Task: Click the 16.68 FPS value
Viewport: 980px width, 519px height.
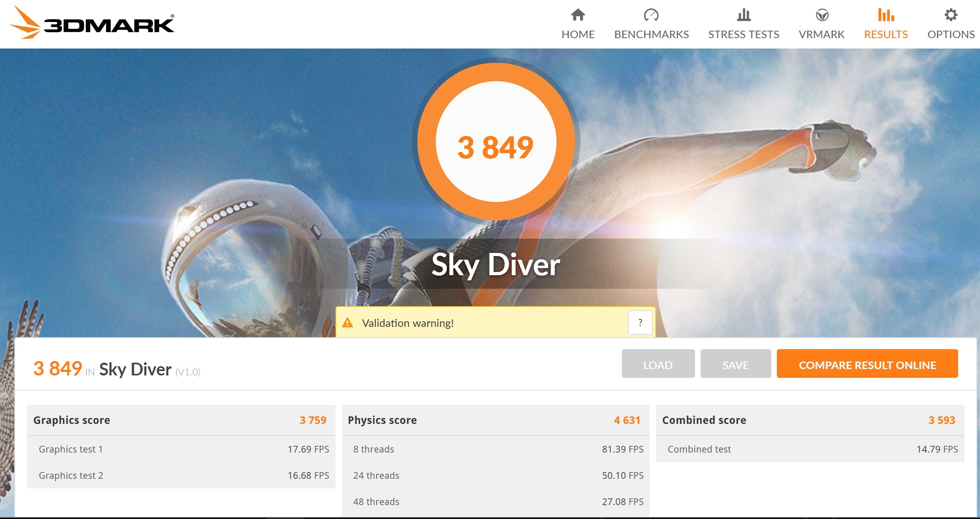Action: point(309,475)
